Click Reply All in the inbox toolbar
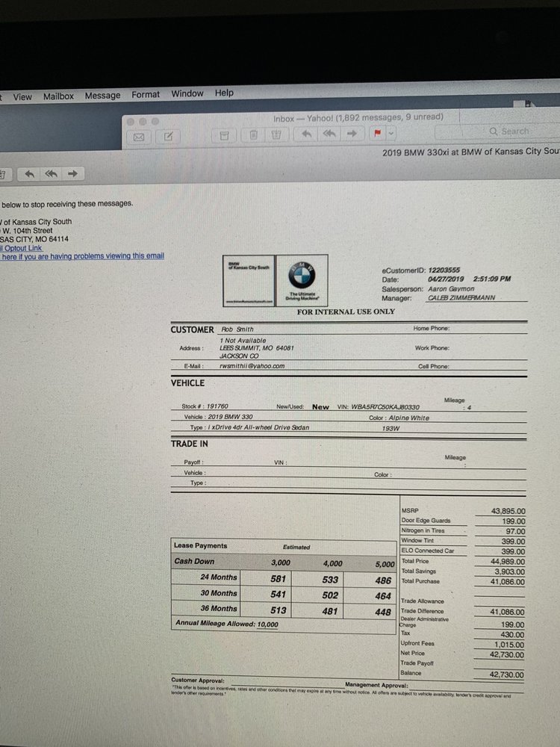This screenshot has width=560, height=747. 329,134
